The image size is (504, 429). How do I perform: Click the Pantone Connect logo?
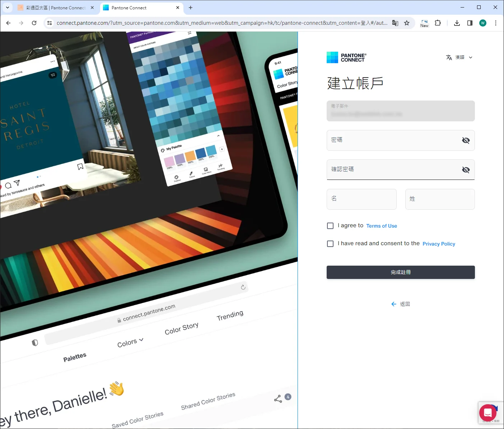click(x=346, y=57)
